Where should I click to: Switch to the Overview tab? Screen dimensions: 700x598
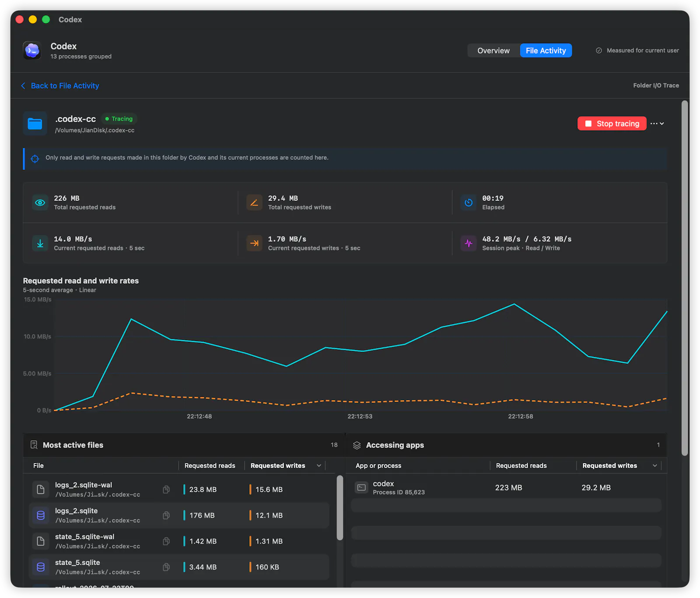493,51
